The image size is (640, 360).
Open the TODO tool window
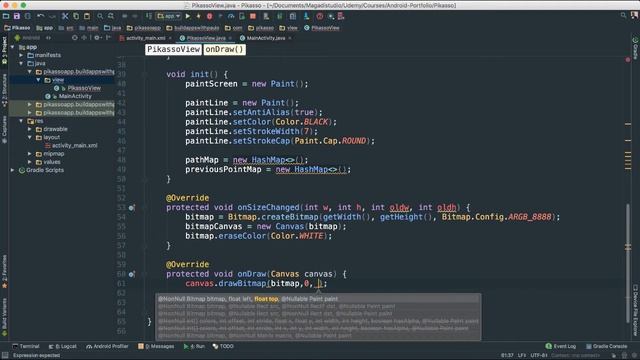tap(223, 347)
